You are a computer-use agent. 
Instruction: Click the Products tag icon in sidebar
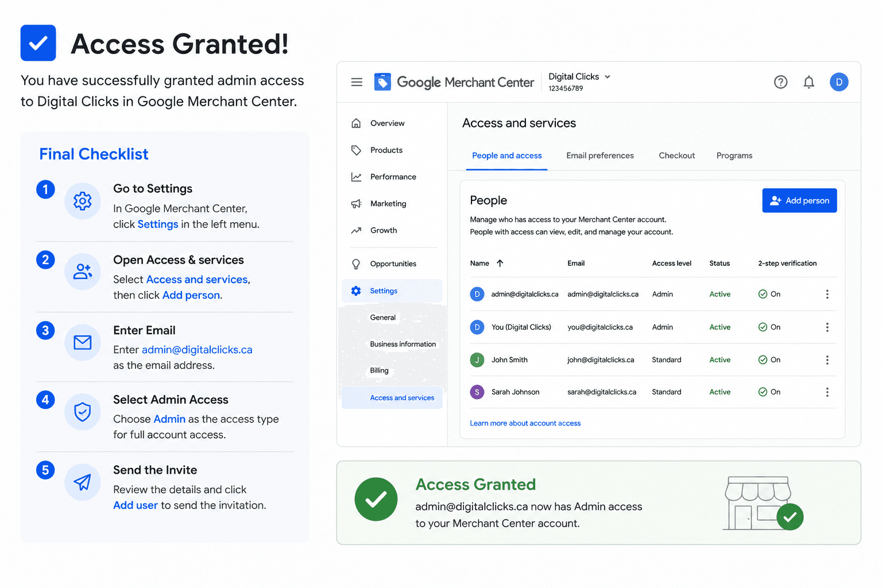click(356, 150)
